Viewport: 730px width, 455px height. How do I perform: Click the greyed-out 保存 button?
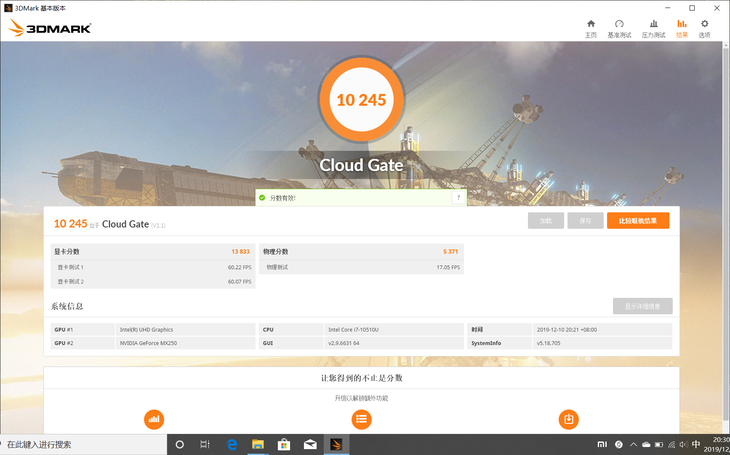[585, 221]
